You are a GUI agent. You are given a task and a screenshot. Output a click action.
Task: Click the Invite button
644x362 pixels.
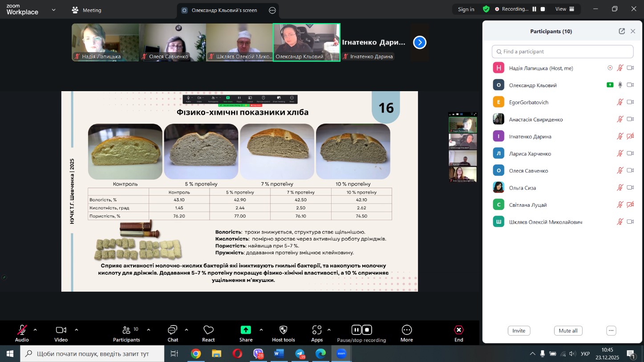pos(518,330)
